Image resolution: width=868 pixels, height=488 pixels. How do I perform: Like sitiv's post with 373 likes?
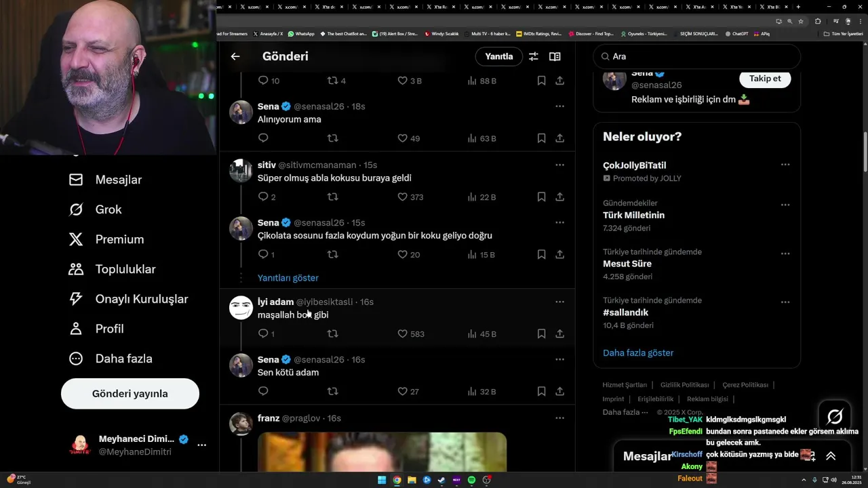coord(410,197)
